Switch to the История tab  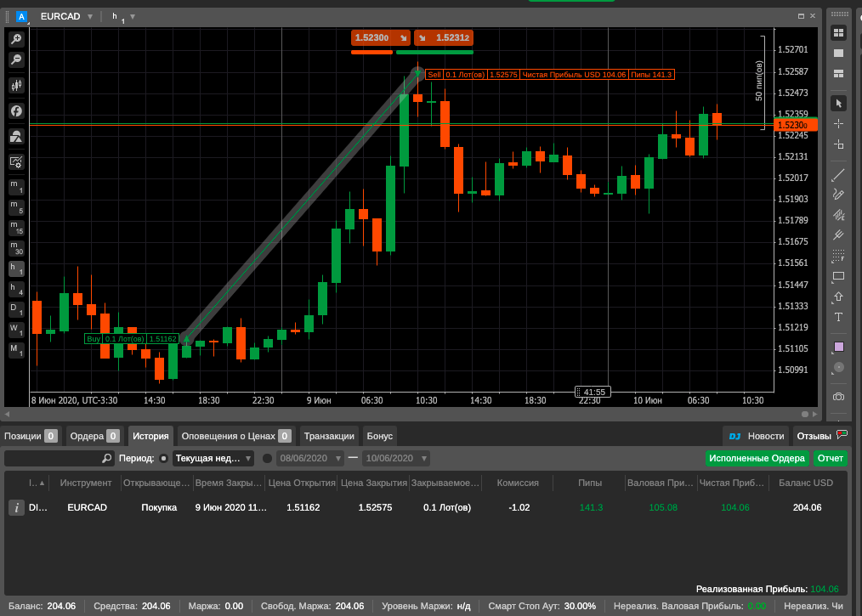coord(150,437)
